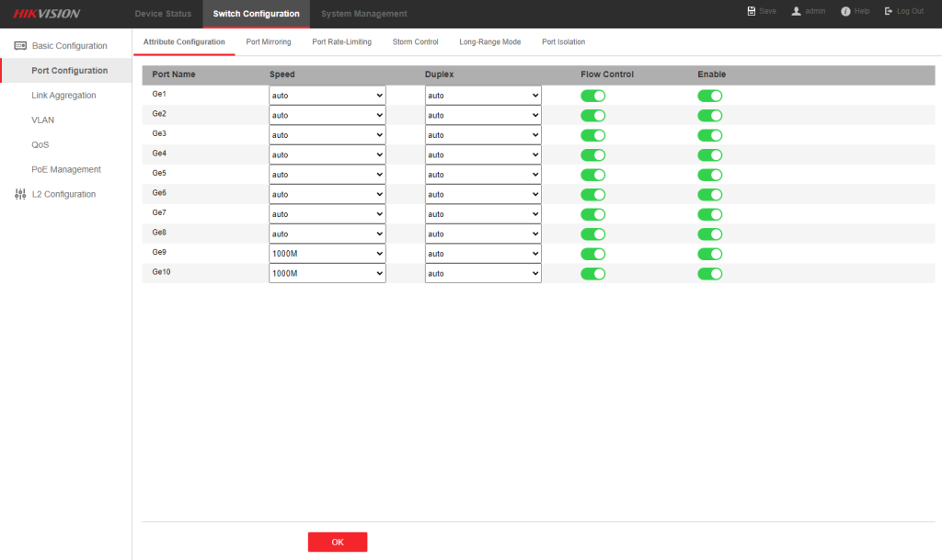Open the Ge2 Speed dropdown
Viewport: 942px width, 560px height.
[x=327, y=115]
